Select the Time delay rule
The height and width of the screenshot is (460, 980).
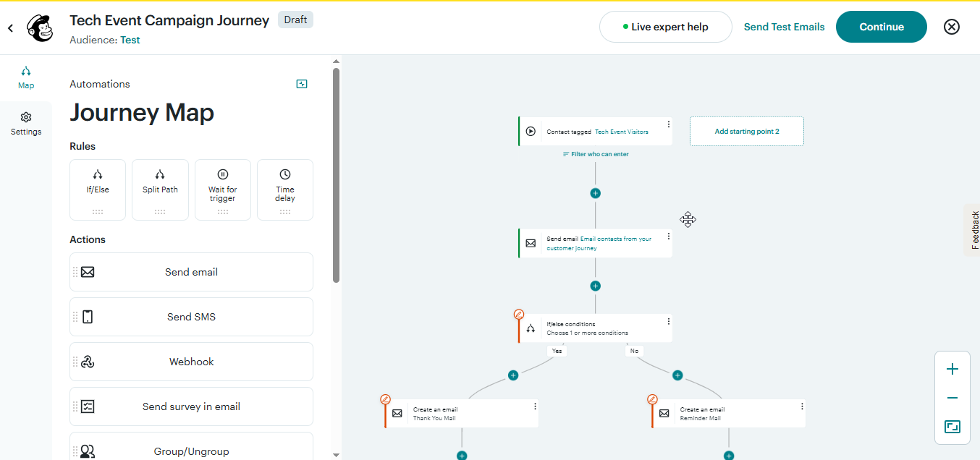point(284,189)
